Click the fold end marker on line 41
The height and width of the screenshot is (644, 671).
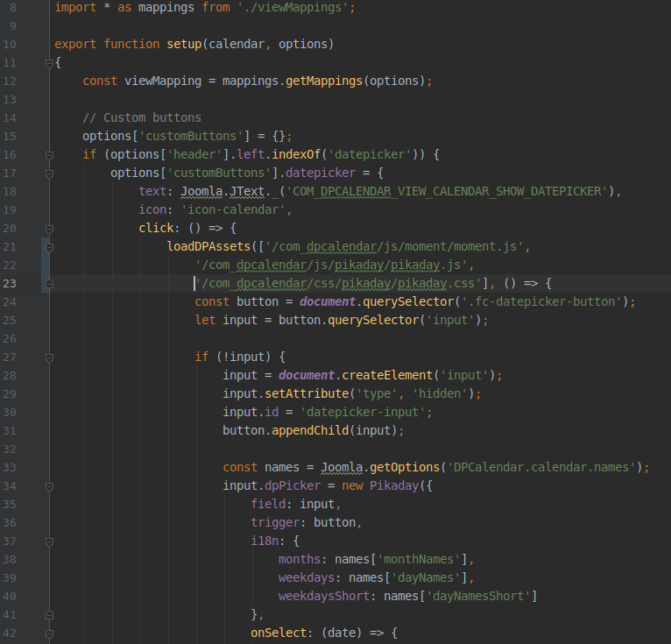[49, 614]
